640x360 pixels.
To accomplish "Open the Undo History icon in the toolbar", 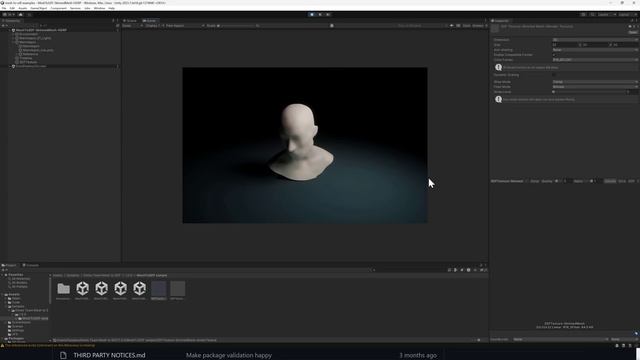I will point(583,14).
